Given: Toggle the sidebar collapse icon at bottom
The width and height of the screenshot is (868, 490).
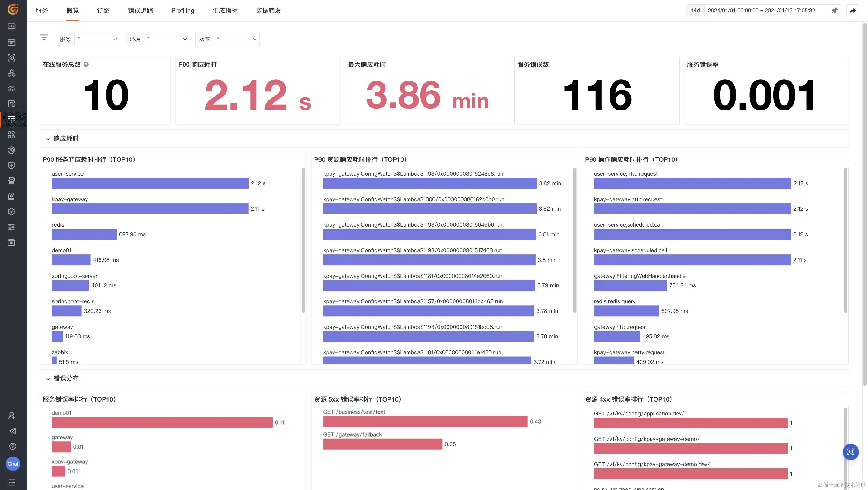Looking at the screenshot, I should click(x=12, y=482).
